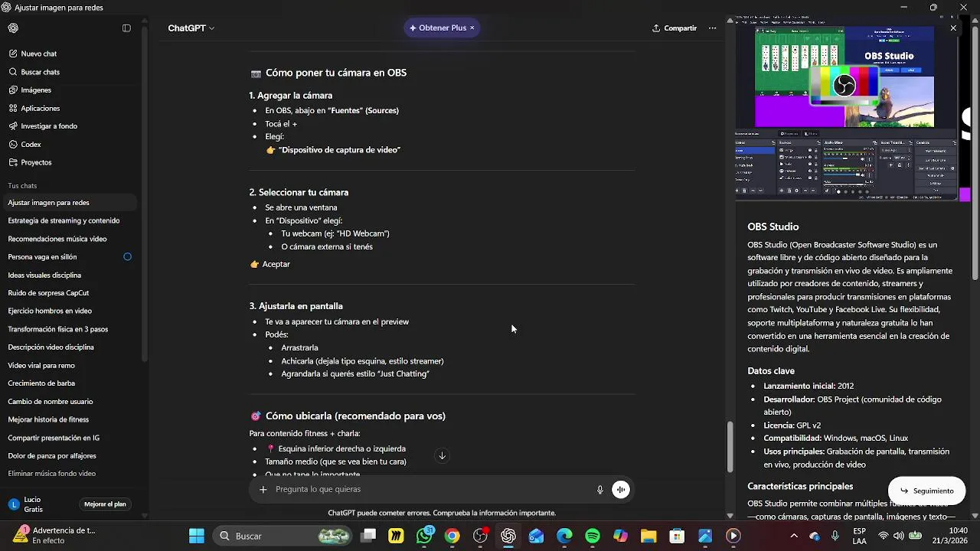Open the Cambio de nombre usuario chat

tap(51, 402)
